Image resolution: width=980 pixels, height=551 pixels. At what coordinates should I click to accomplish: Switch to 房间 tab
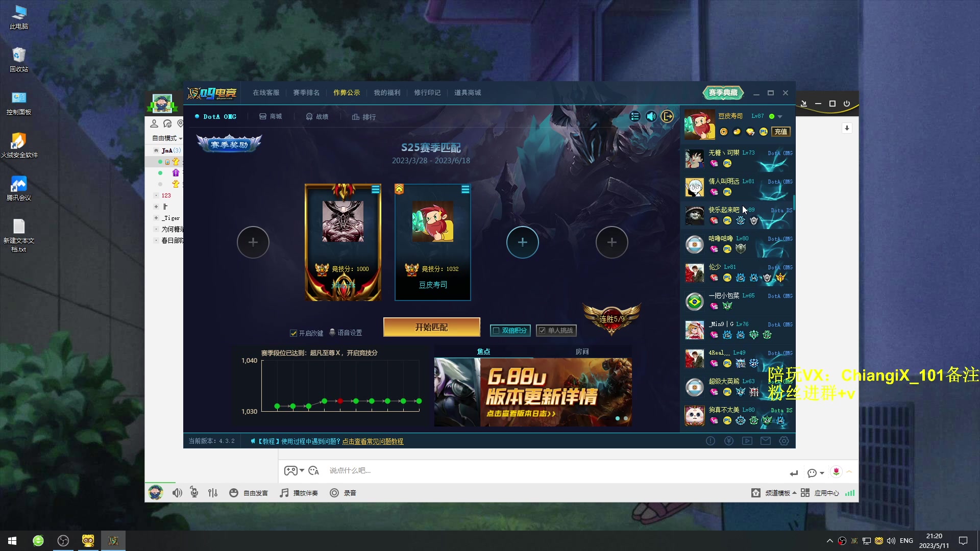coord(582,352)
